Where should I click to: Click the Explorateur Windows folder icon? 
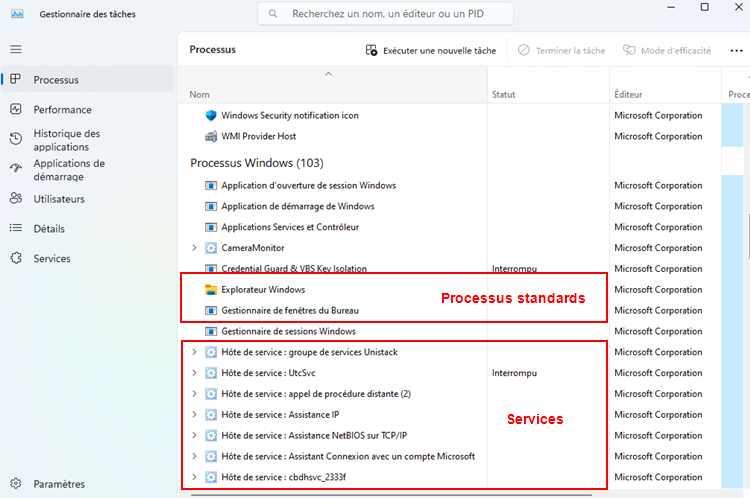[211, 289]
